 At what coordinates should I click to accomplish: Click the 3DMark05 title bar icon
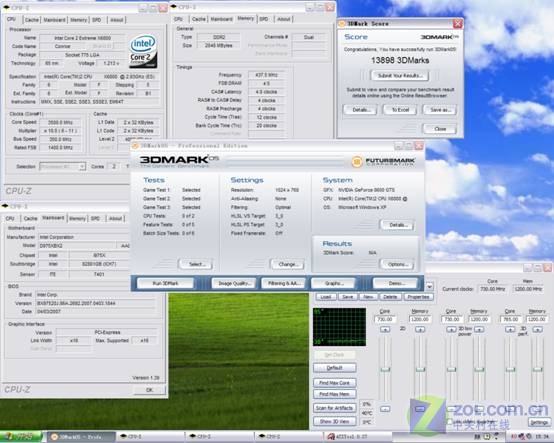click(x=135, y=146)
